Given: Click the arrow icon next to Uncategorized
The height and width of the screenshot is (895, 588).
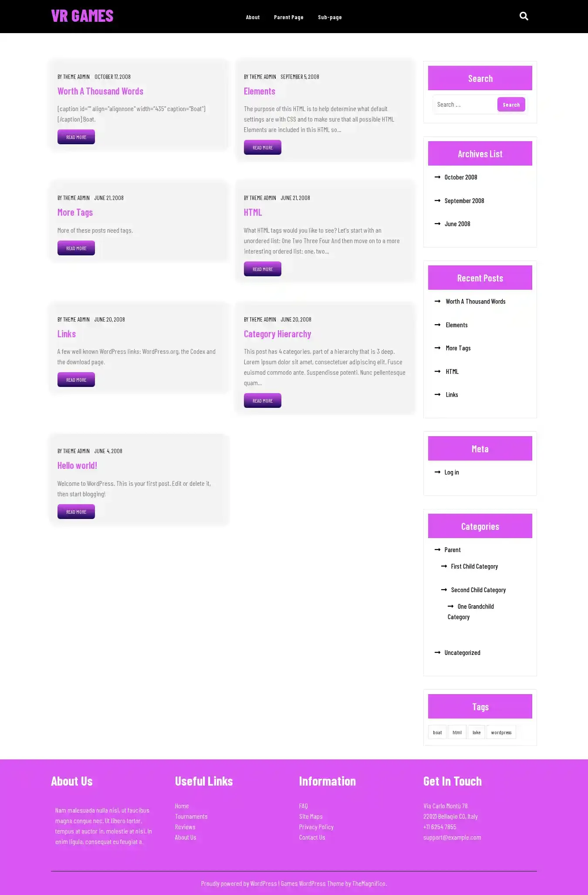Looking at the screenshot, I should (x=437, y=652).
